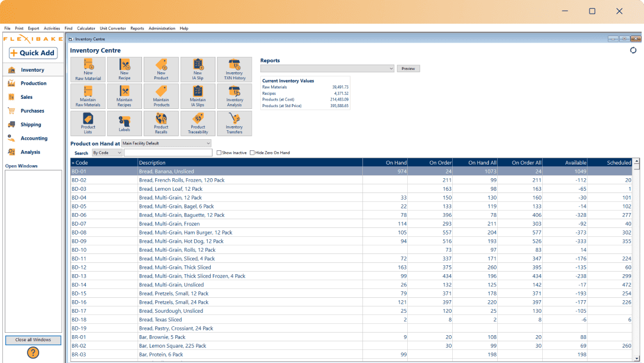Click the New Raw Material icon
644x363 pixels.
(88, 69)
